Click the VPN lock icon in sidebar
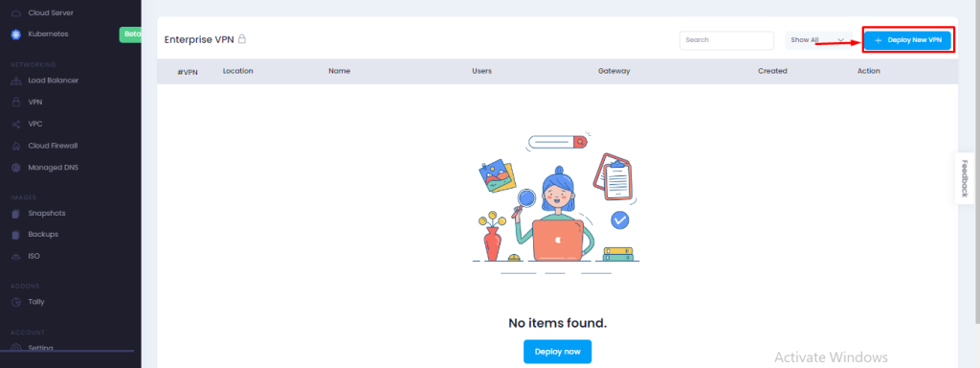Screen dimensions: 980x368 click(x=16, y=102)
